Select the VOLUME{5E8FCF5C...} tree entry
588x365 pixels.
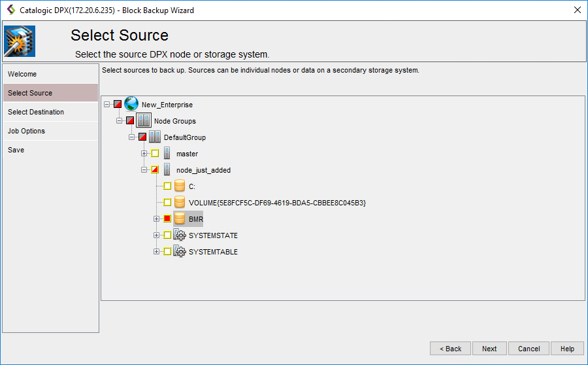point(277,203)
